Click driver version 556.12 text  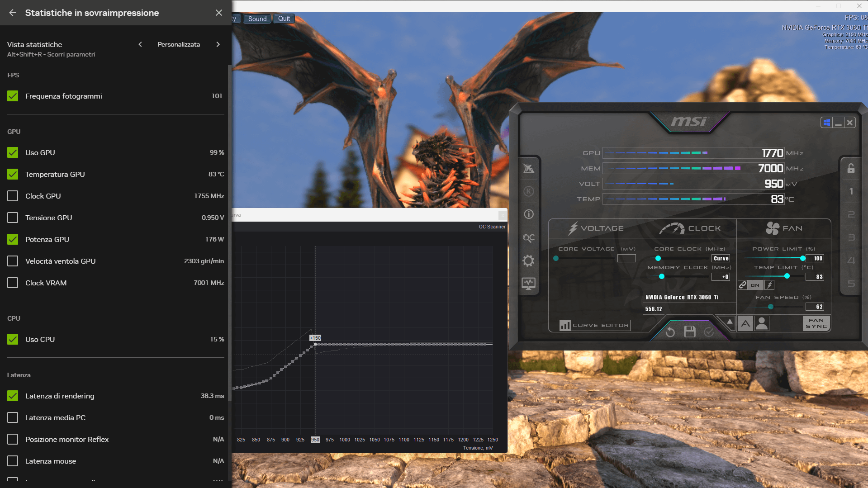(654, 309)
